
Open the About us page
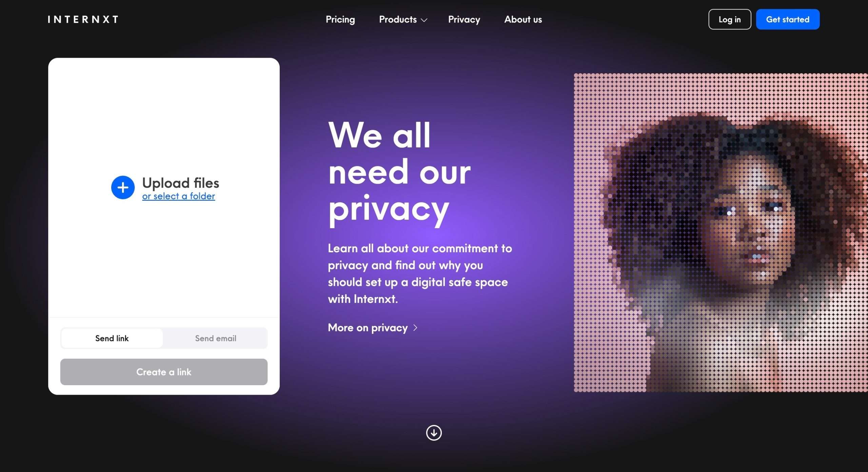tap(523, 19)
